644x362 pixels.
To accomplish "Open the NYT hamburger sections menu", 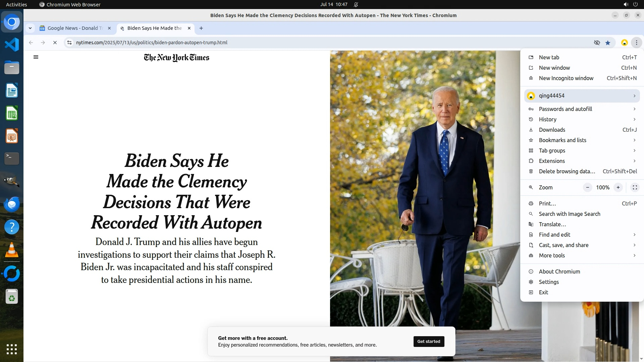I will point(36,57).
